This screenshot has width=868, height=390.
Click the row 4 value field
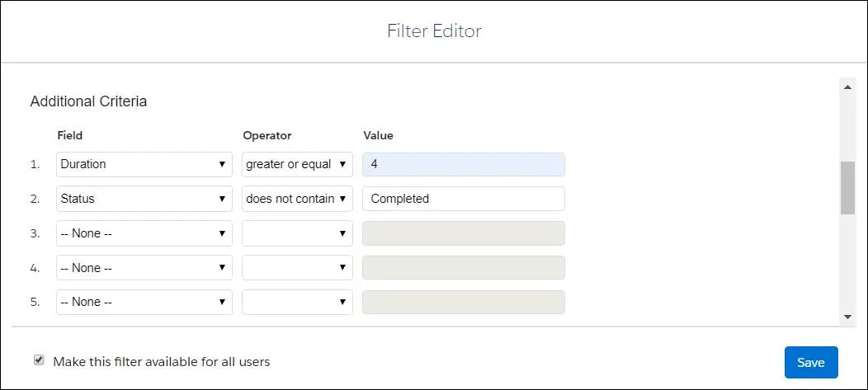[463, 268]
